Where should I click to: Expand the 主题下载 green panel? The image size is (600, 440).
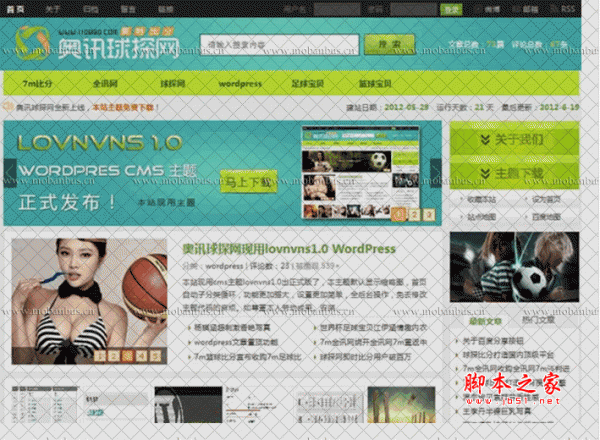point(514,173)
